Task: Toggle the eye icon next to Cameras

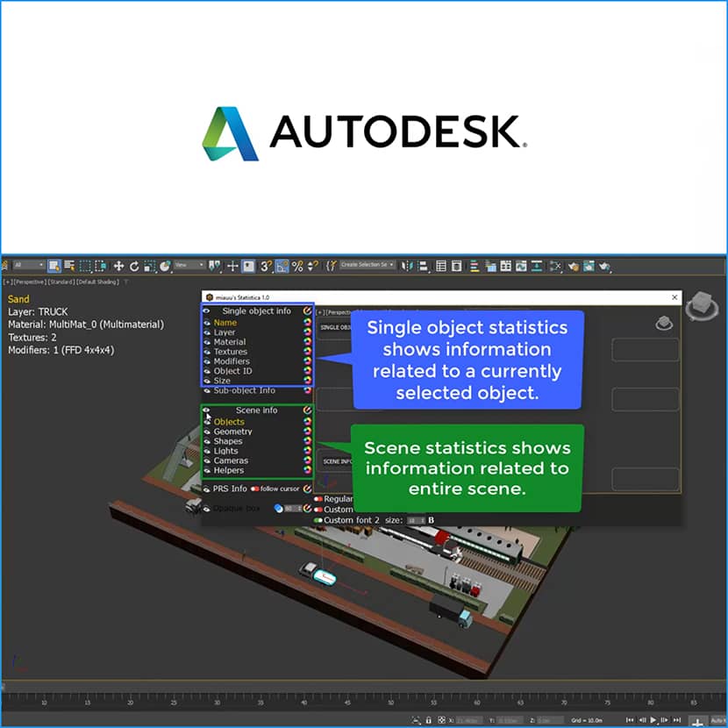Action: [x=207, y=461]
